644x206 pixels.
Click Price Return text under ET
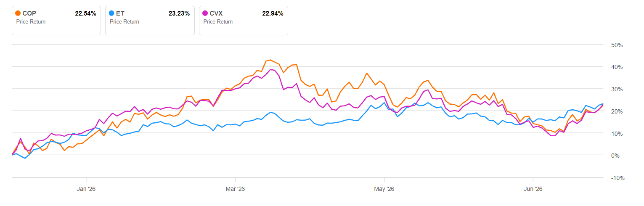(125, 22)
